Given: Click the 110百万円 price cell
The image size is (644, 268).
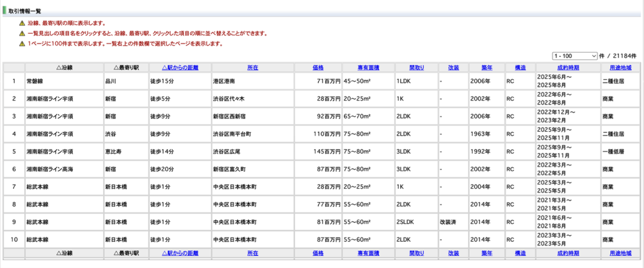Looking at the screenshot, I should 318,134.
